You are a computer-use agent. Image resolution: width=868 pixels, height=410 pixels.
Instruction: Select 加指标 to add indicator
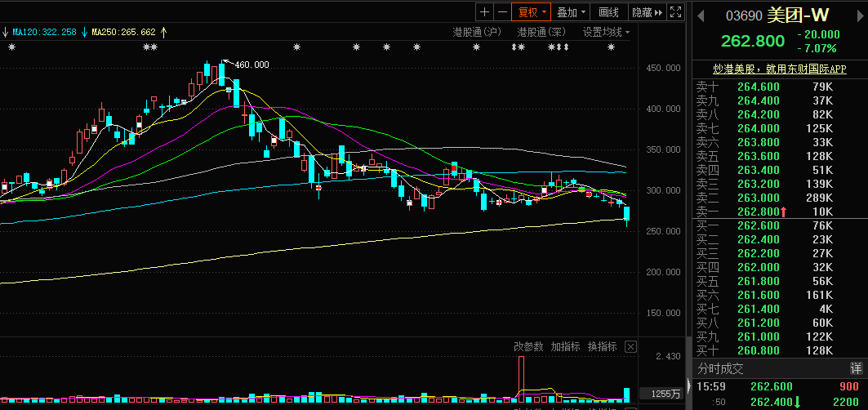click(x=565, y=347)
